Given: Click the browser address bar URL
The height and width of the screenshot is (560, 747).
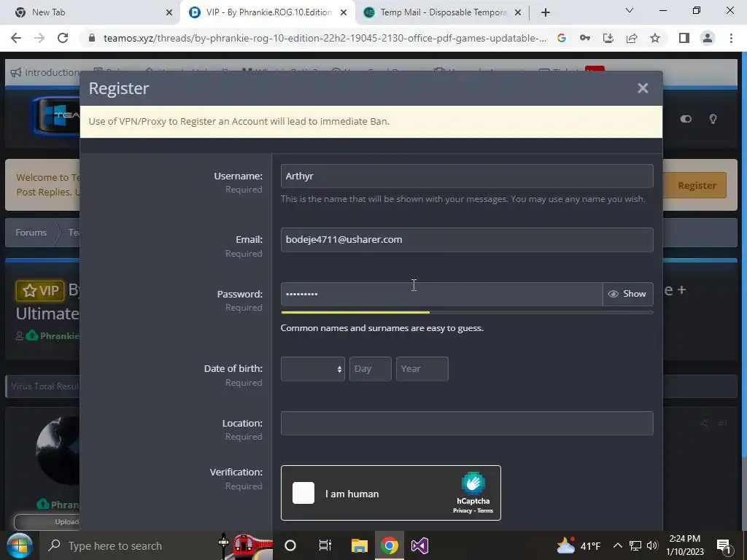Looking at the screenshot, I should (x=325, y=38).
